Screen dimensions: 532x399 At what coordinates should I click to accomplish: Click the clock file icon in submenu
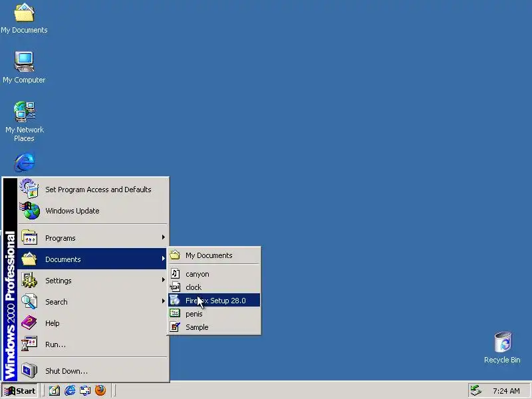(175, 287)
